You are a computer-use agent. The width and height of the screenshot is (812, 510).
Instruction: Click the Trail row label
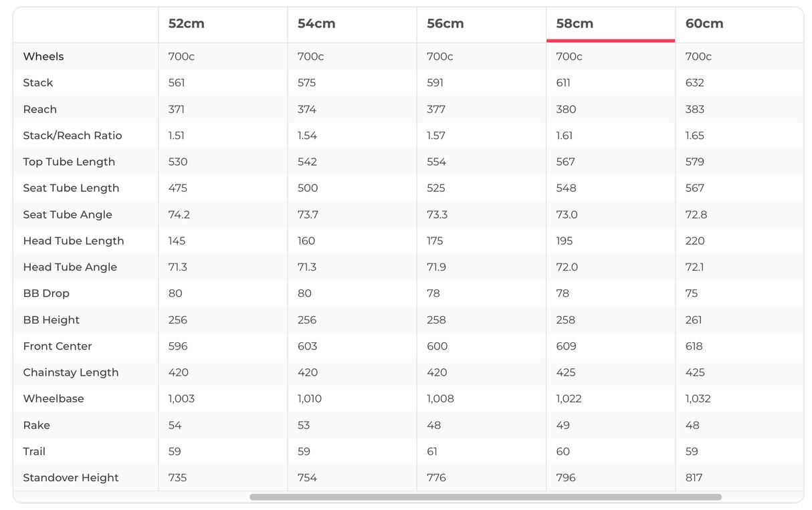coord(34,452)
